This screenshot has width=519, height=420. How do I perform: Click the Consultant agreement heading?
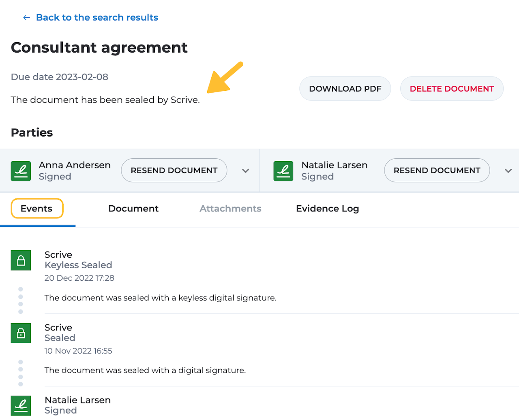point(99,47)
